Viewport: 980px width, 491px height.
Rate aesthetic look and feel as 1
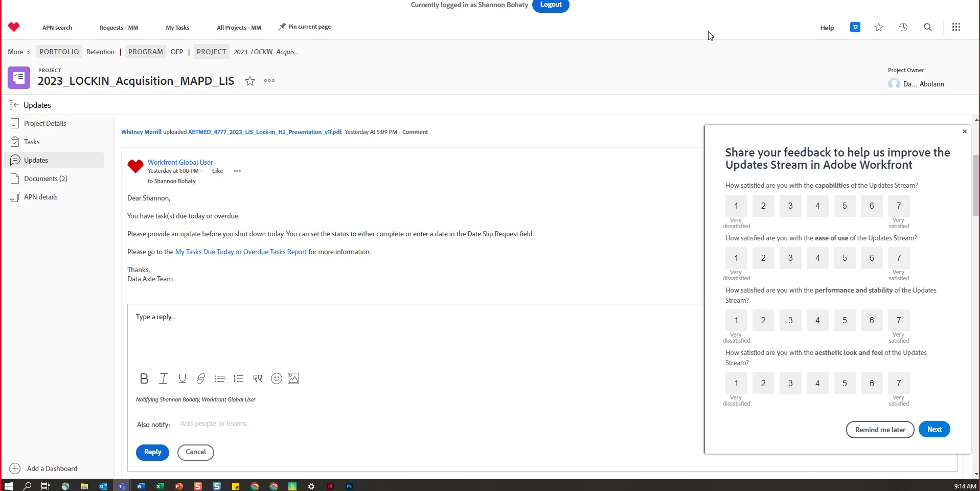point(736,383)
